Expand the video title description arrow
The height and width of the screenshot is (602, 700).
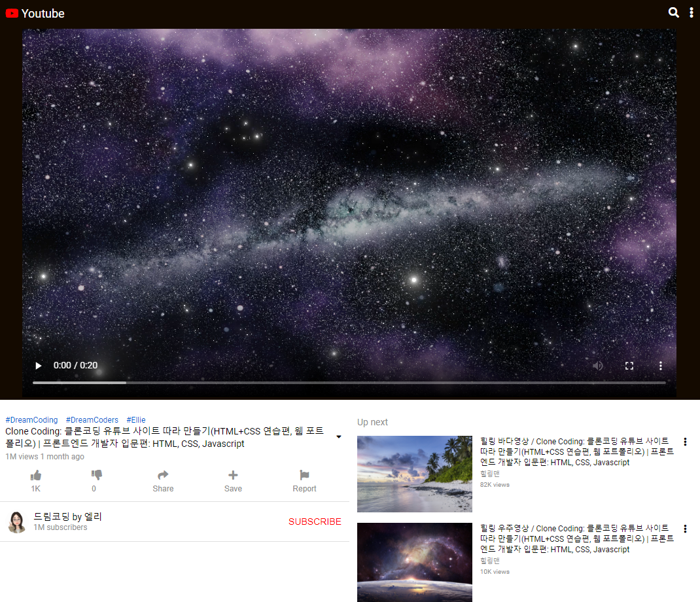click(x=339, y=436)
